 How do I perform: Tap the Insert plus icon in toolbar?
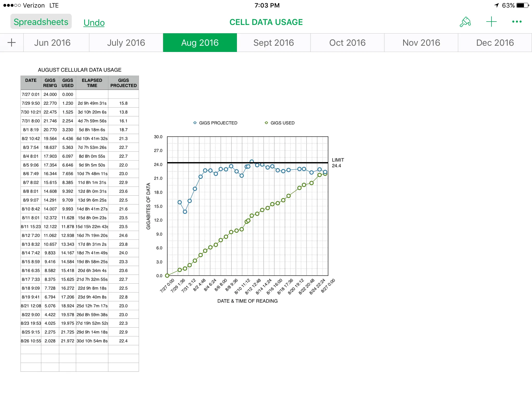[x=491, y=22]
